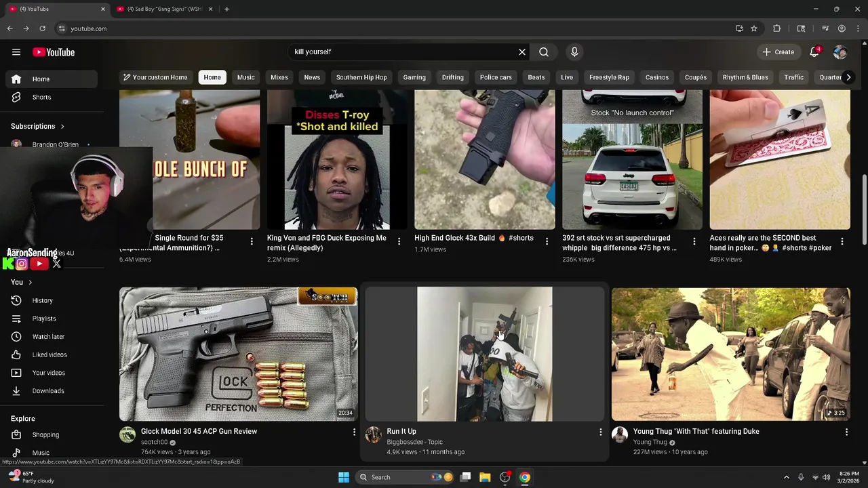Image resolution: width=868 pixels, height=488 pixels.
Task: Open new browser tab with plus
Action: tap(226, 9)
